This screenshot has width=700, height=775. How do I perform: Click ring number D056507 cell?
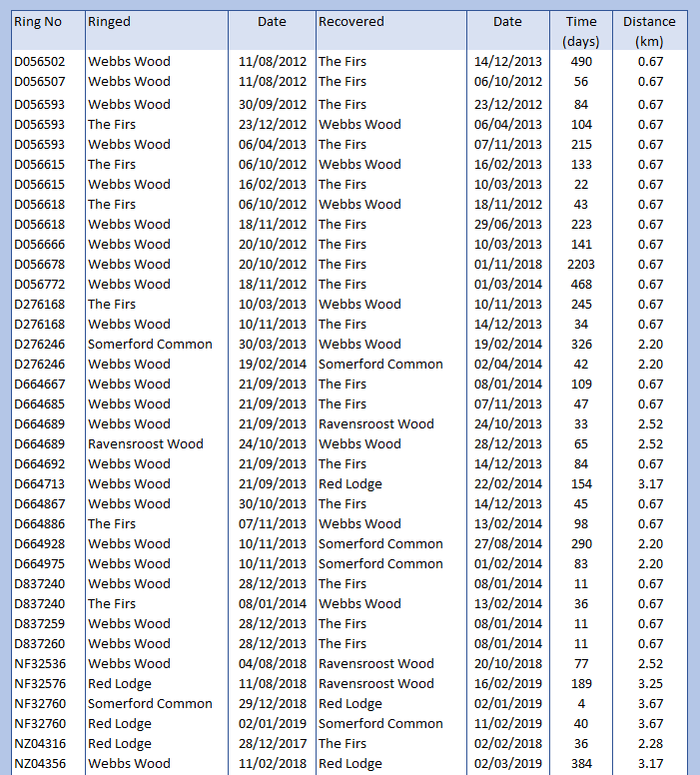click(42, 82)
